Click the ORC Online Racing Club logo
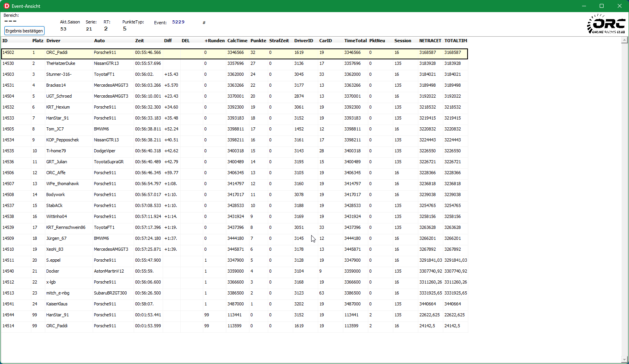The image size is (629, 364). click(606, 24)
